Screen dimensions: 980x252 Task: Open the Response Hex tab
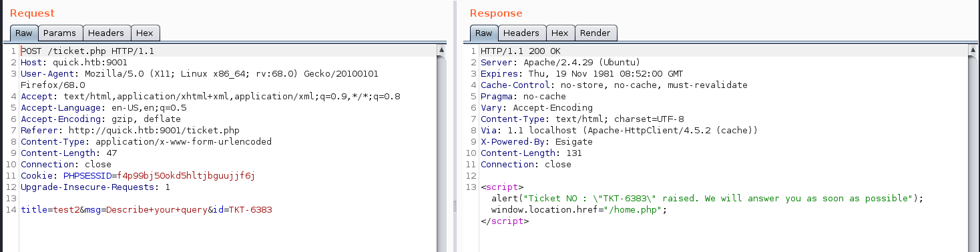point(560,33)
